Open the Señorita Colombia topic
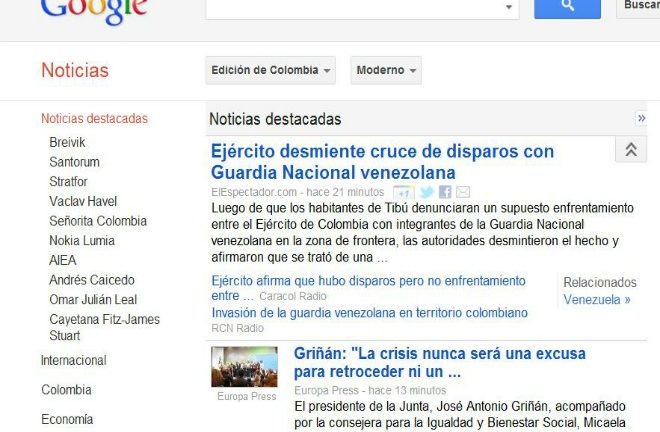The width and height of the screenshot is (660, 432). (x=98, y=221)
